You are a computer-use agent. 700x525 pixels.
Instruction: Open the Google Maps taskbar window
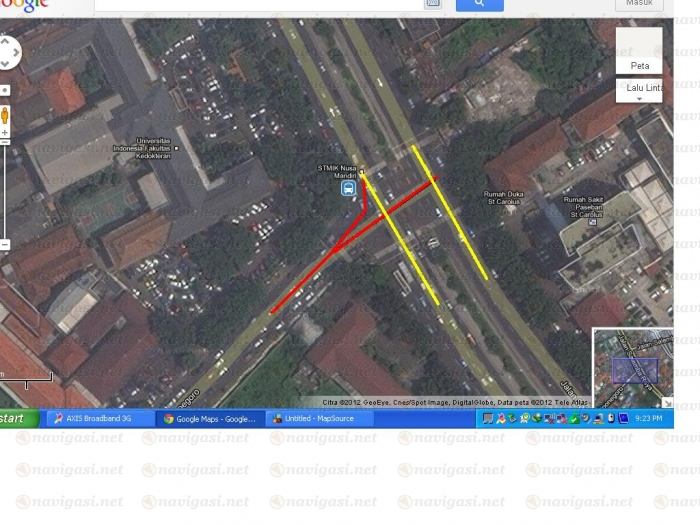click(x=212, y=418)
